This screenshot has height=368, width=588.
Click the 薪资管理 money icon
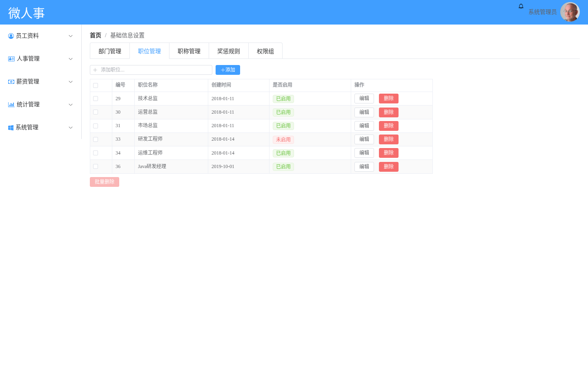11,82
